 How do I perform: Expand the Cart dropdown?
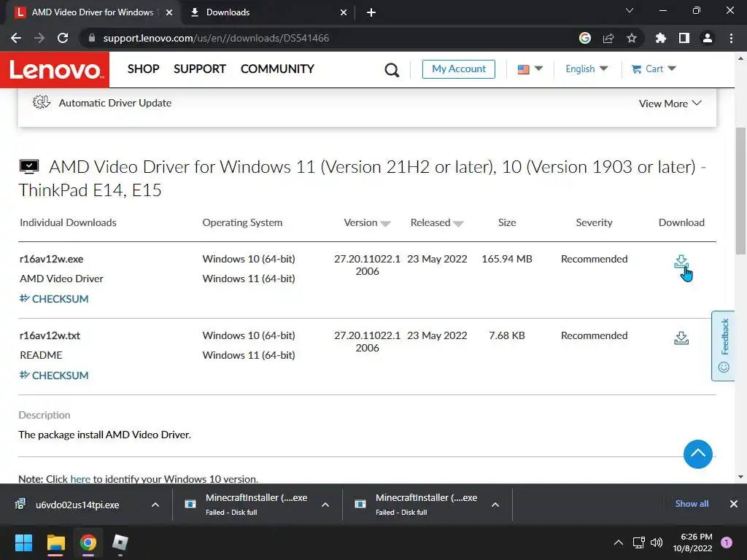point(672,69)
